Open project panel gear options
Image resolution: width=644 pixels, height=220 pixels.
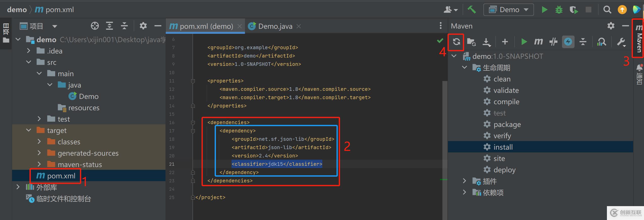click(143, 26)
